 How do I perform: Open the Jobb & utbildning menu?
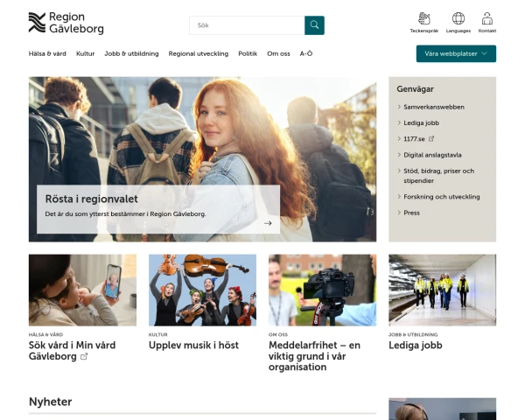131,53
